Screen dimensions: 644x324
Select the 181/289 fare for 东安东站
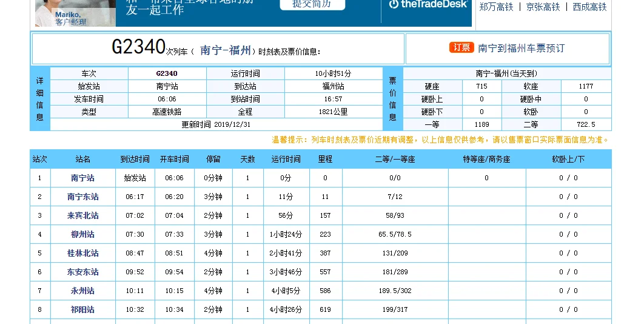pyautogui.click(x=395, y=272)
